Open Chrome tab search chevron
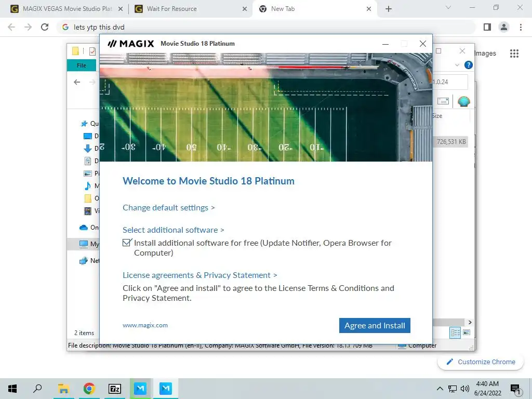Image resolution: width=532 pixels, height=399 pixels. [448, 7]
